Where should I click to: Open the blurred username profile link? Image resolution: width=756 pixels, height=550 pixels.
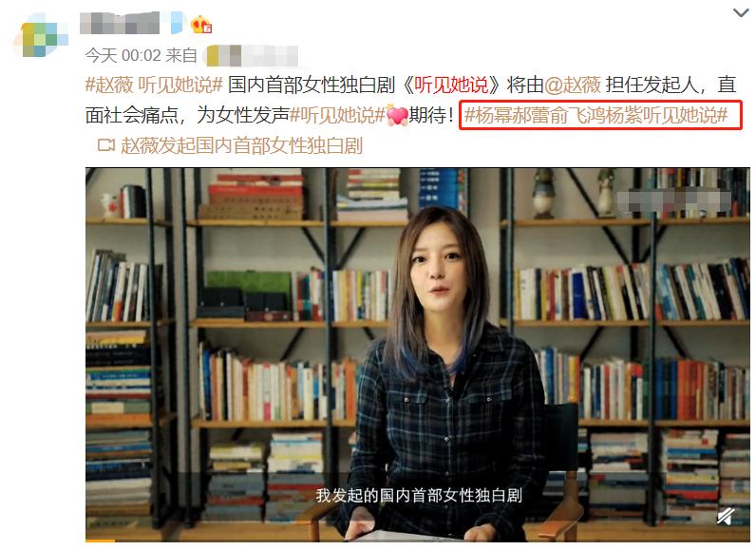[120, 23]
